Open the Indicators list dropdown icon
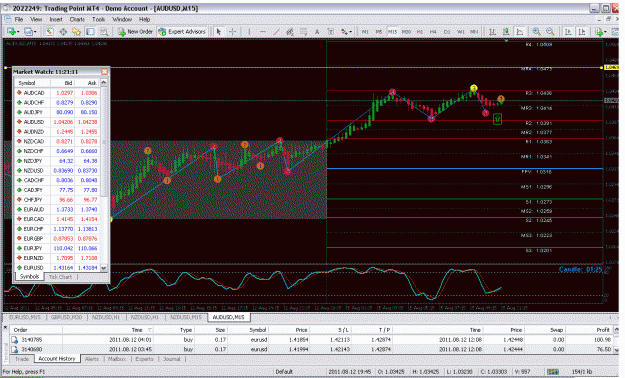The image size is (625, 378). pyautogui.click(x=600, y=32)
